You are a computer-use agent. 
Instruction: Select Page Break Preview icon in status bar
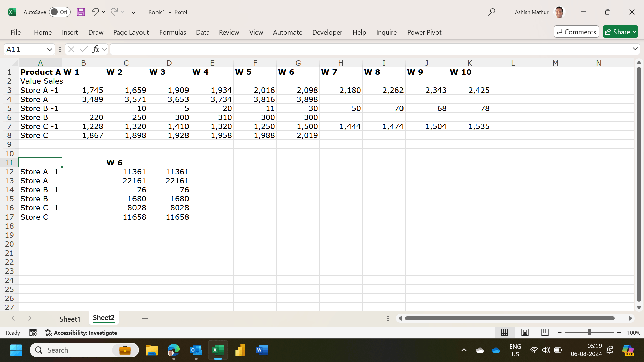click(544, 332)
